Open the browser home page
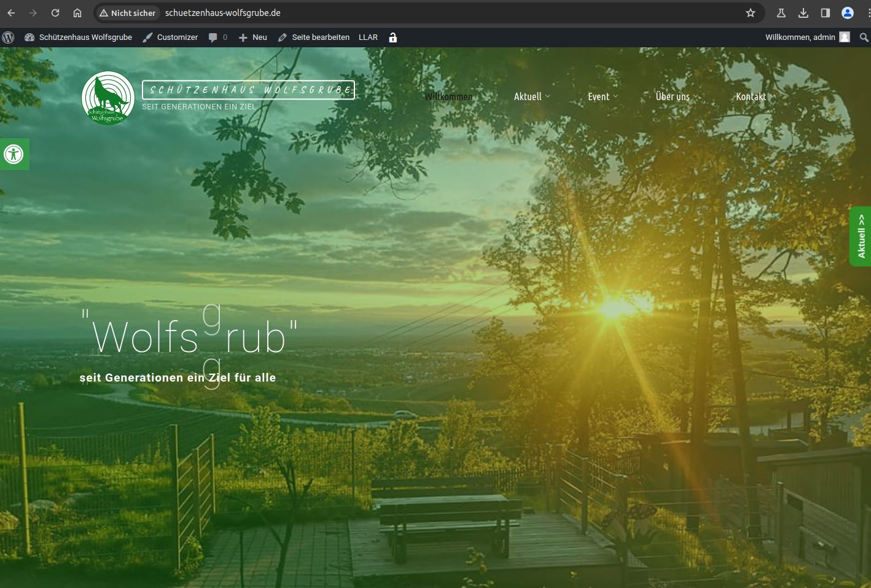The image size is (871, 588). [x=77, y=13]
